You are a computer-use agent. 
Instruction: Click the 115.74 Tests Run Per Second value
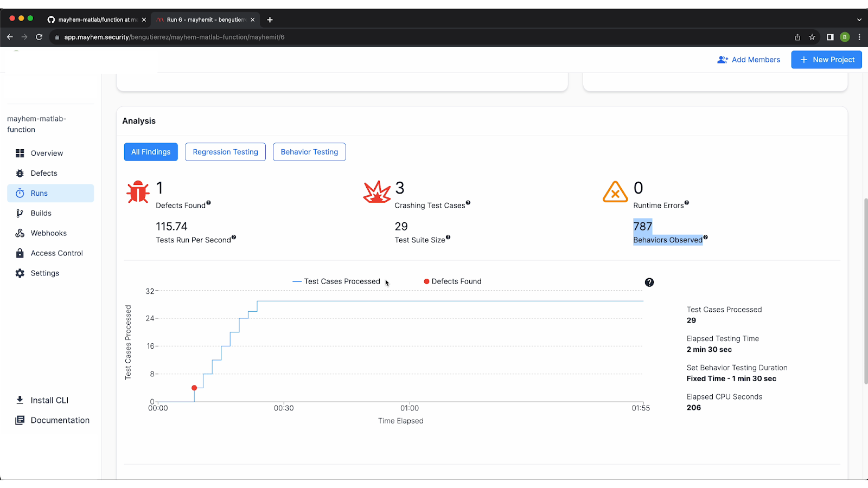point(171,226)
